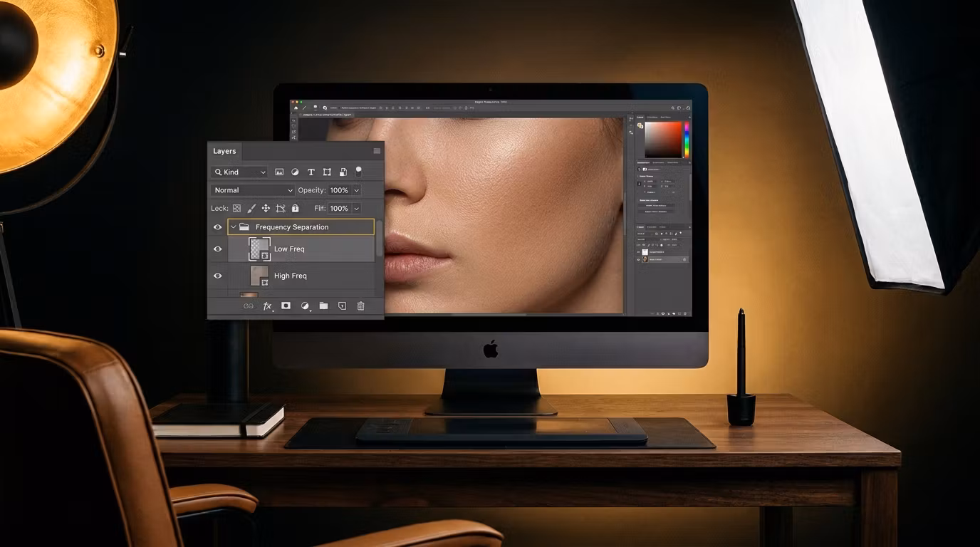
Task: Create new group folder icon at bottom
Action: click(323, 306)
